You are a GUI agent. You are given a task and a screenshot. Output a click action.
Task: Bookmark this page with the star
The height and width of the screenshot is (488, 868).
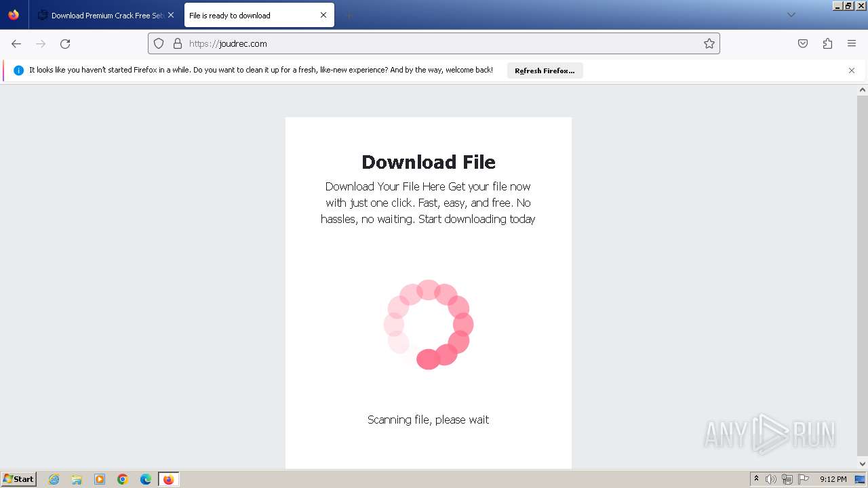(709, 43)
